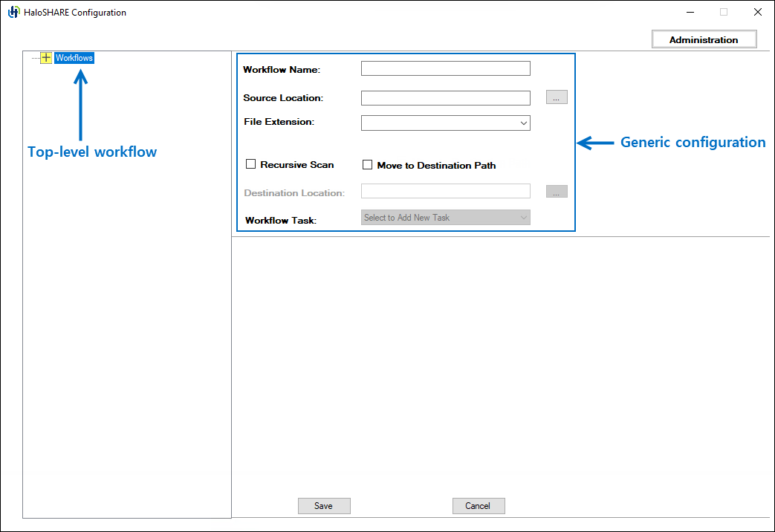Cancel the workflow configuration
775x532 pixels.
click(479, 505)
